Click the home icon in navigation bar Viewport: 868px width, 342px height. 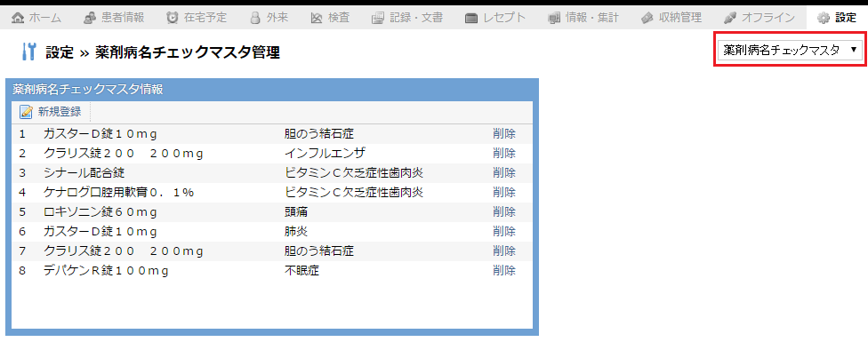point(18,18)
